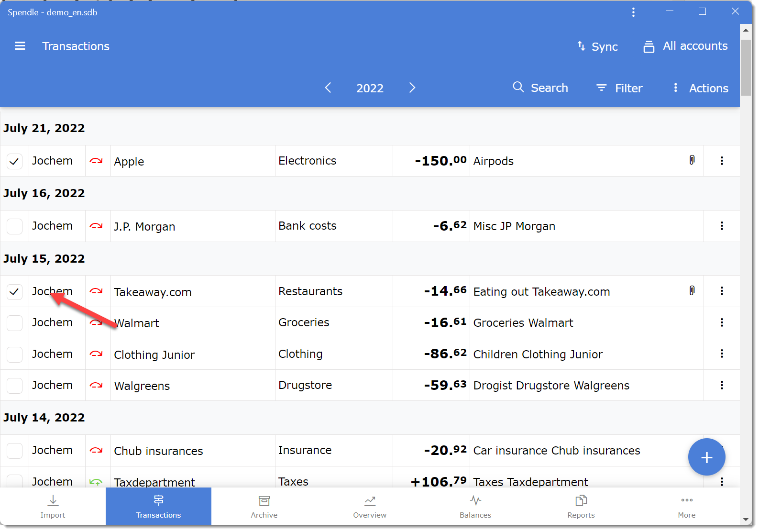Open the three-dot menu for Airpods transaction
This screenshot has height=532, width=759.
pos(722,161)
